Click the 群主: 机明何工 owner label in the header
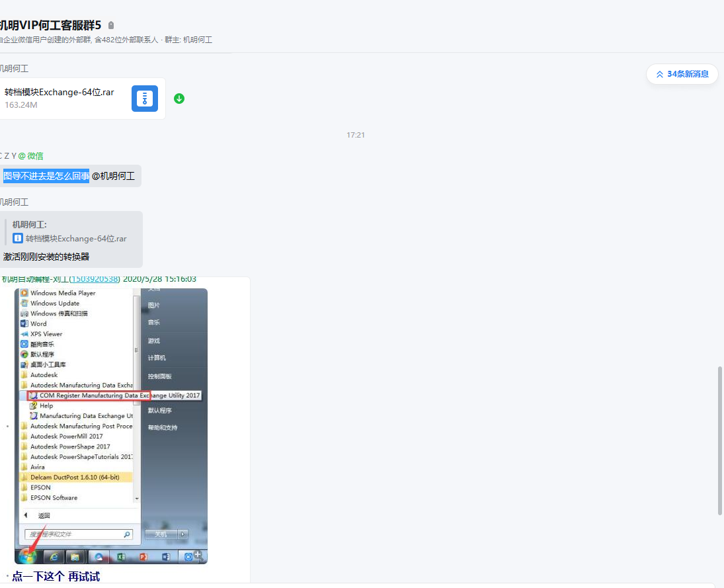 click(188, 40)
